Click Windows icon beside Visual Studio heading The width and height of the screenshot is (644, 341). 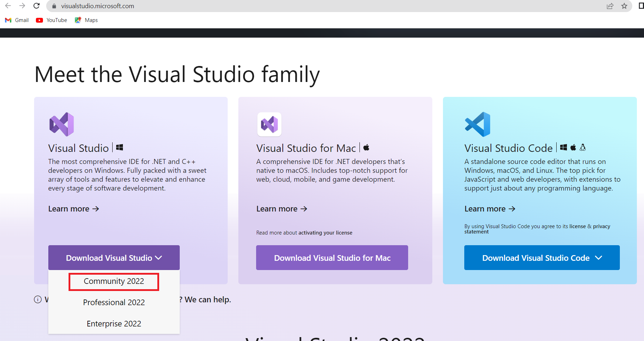point(120,147)
